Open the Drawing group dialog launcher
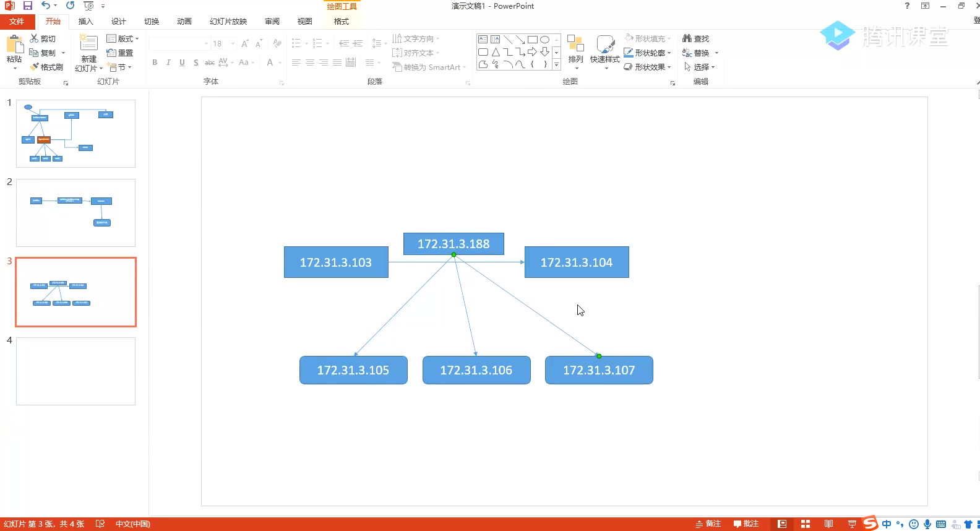The height and width of the screenshot is (531, 980). 673,83
